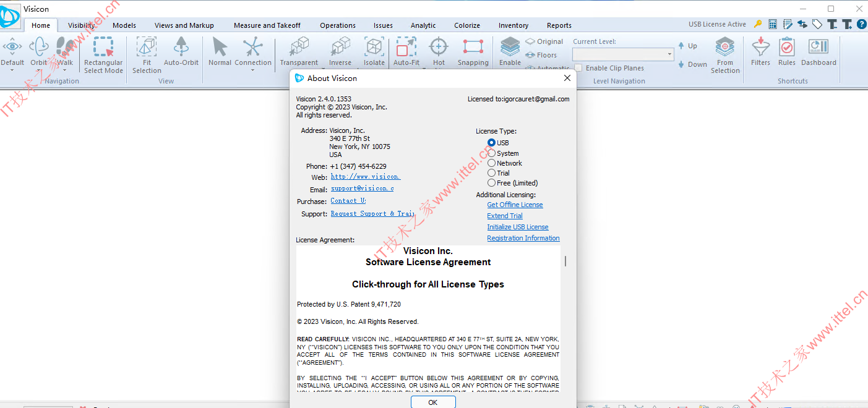
Task: Click the Original level option
Action: coord(544,41)
